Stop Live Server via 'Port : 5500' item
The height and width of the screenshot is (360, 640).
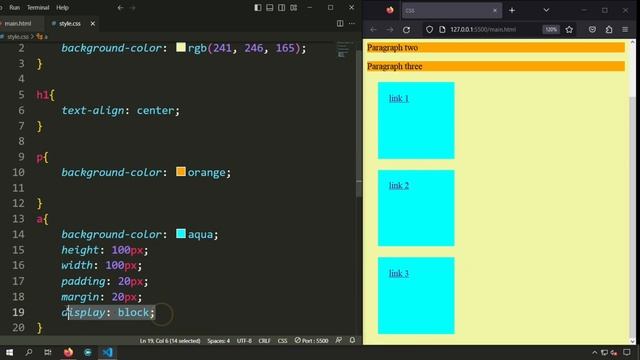pyautogui.click(x=311, y=340)
